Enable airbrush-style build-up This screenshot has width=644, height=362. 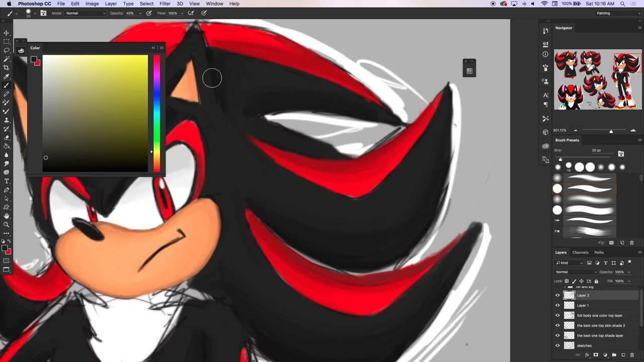[x=191, y=13]
